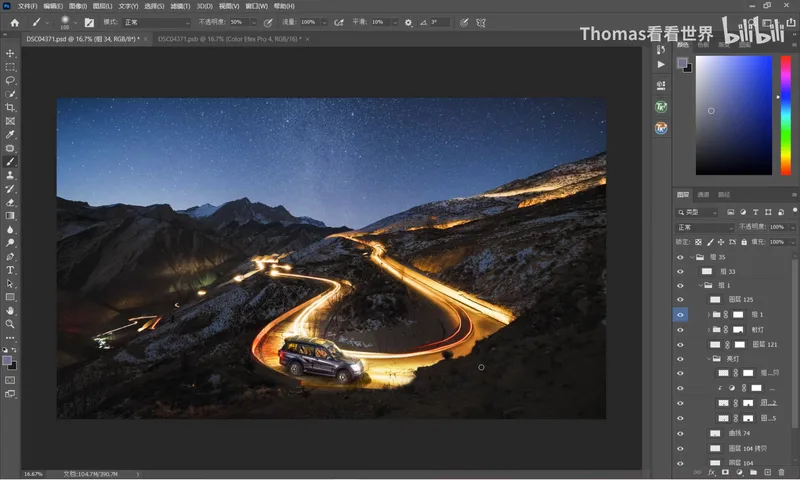Select the Quick Selection tool
The height and width of the screenshot is (480, 800).
point(10,94)
